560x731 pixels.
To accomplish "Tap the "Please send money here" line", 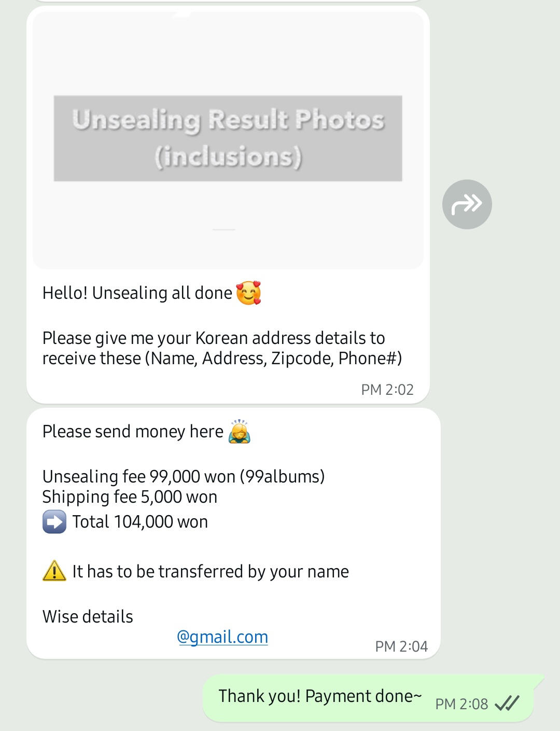I will 133,432.
